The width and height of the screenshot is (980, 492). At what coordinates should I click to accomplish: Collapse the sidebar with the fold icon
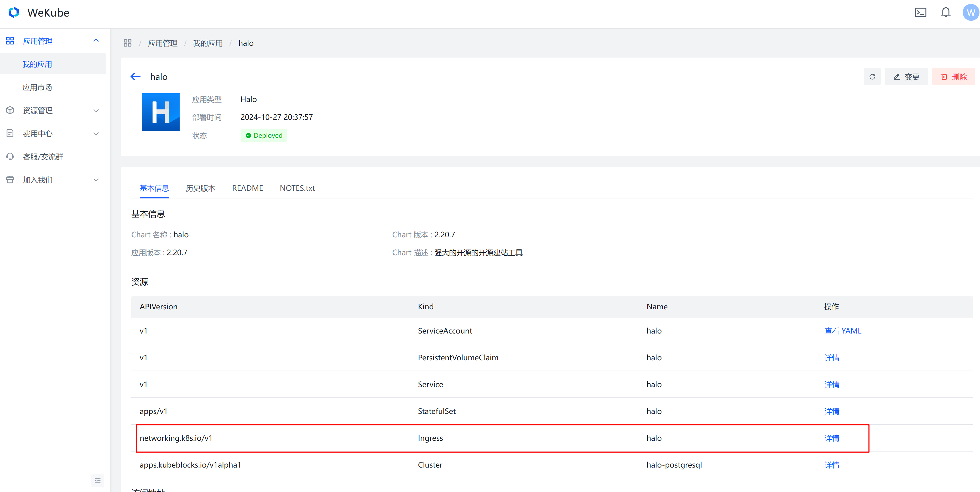click(x=97, y=481)
